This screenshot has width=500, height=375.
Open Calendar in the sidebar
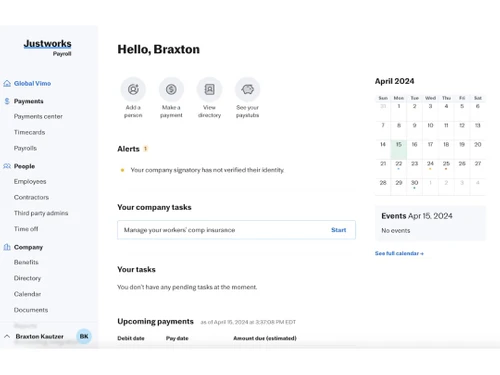click(27, 294)
